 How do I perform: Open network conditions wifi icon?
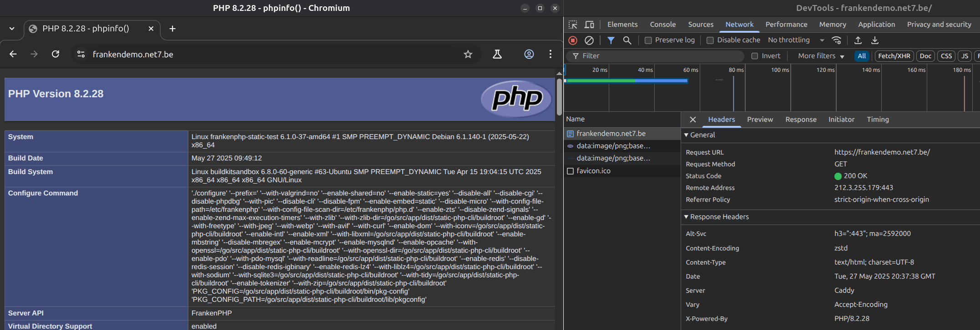point(837,40)
